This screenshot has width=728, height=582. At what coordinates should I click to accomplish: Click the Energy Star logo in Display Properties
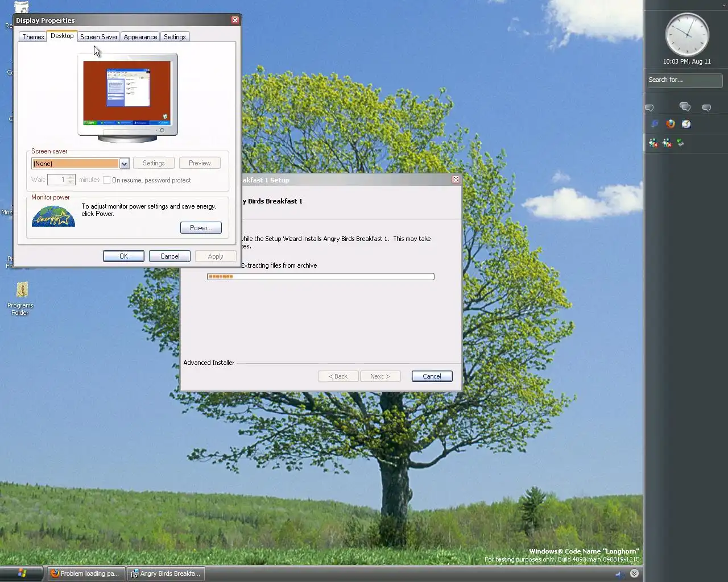click(53, 216)
